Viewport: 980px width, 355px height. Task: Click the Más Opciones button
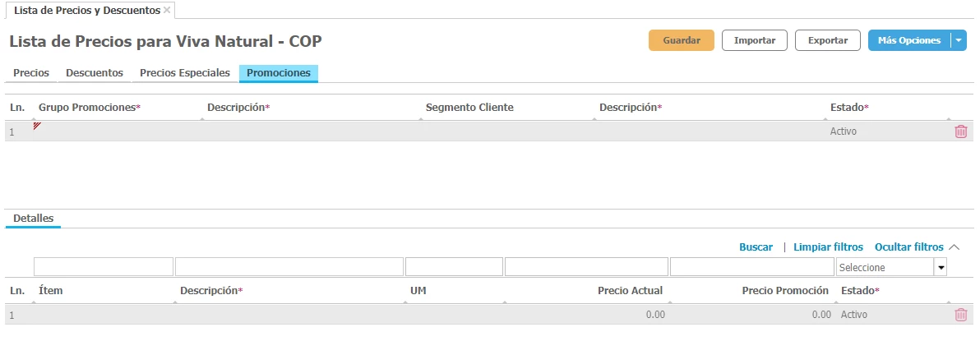(x=908, y=40)
